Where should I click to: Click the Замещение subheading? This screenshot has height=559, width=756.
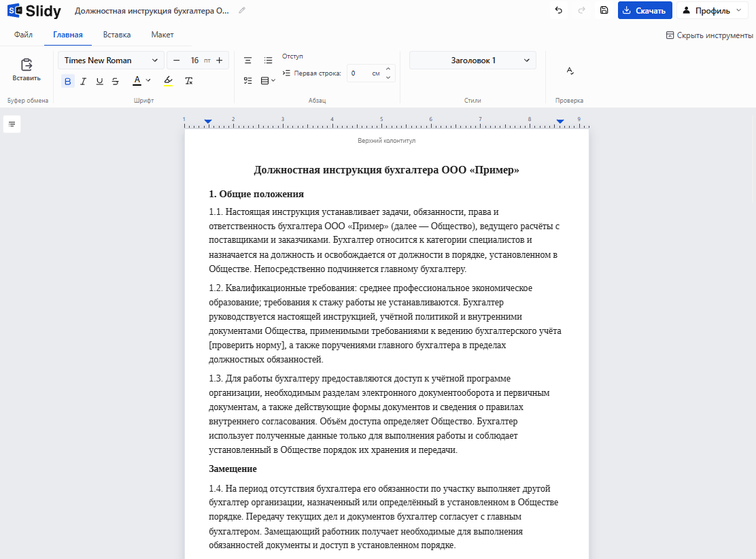233,469
